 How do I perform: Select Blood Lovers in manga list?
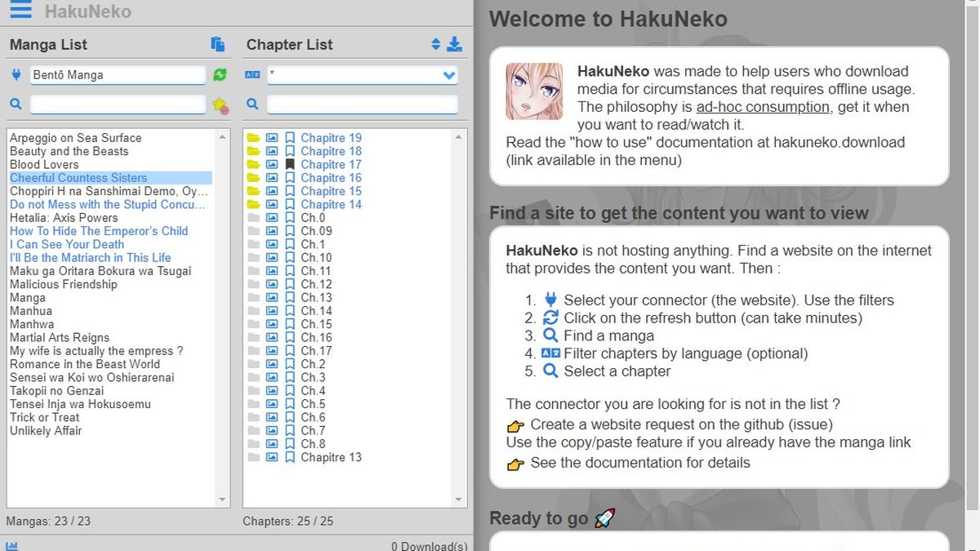[44, 164]
